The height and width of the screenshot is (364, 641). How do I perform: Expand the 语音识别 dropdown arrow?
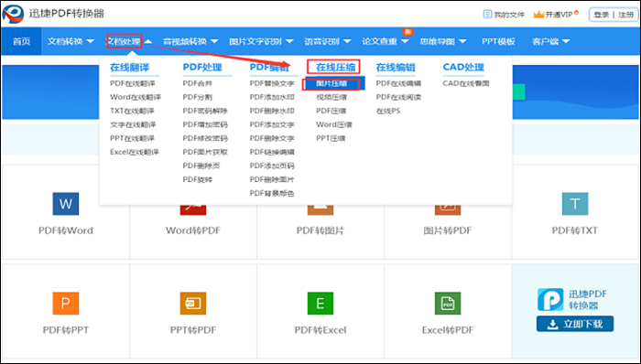coord(347,41)
